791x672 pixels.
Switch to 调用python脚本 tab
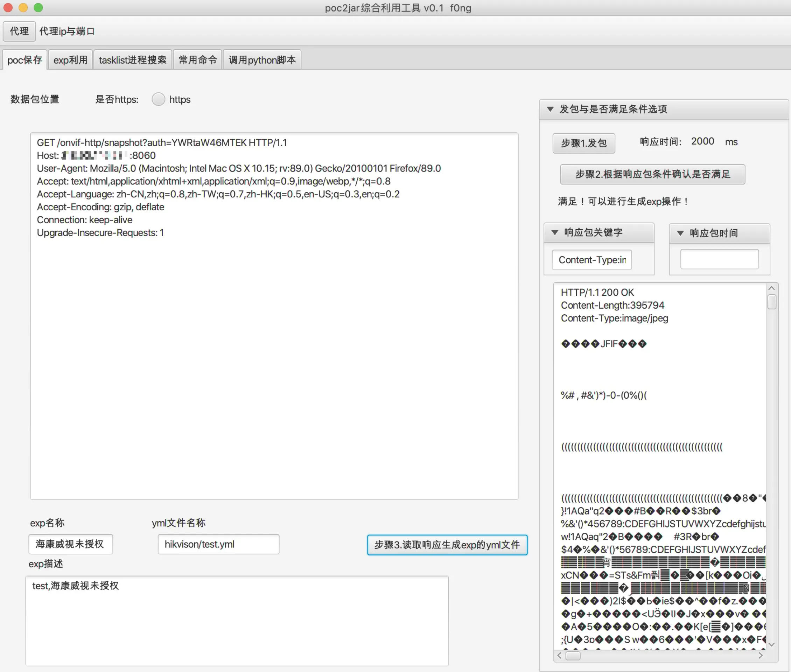tap(262, 60)
